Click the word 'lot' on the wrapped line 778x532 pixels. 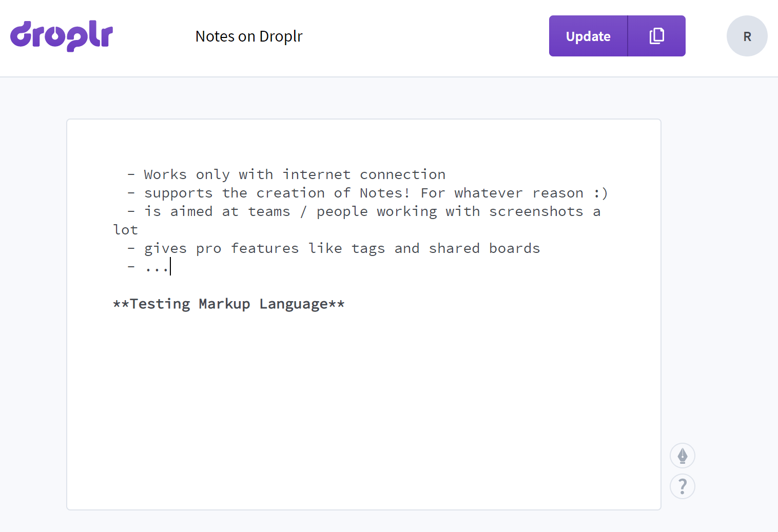click(126, 230)
